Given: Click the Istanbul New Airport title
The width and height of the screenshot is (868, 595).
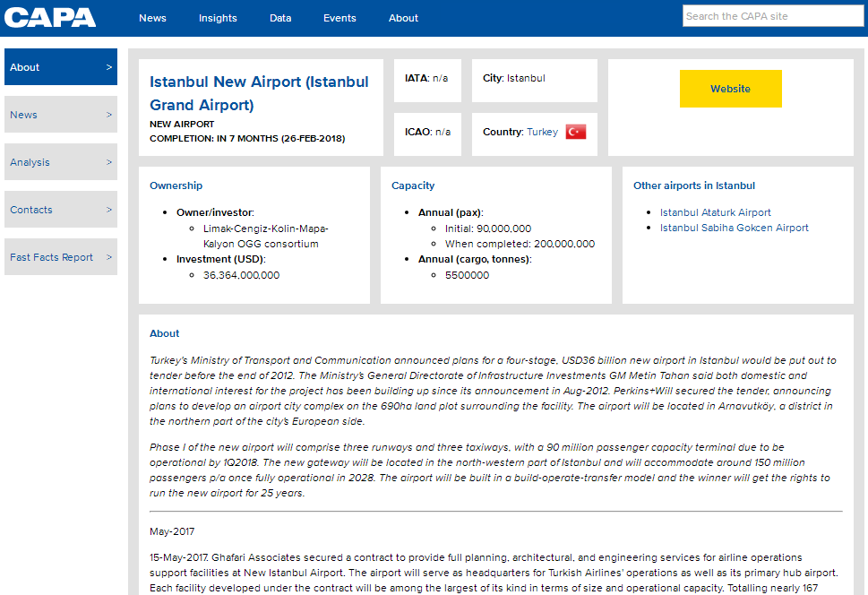Looking at the screenshot, I should (259, 93).
